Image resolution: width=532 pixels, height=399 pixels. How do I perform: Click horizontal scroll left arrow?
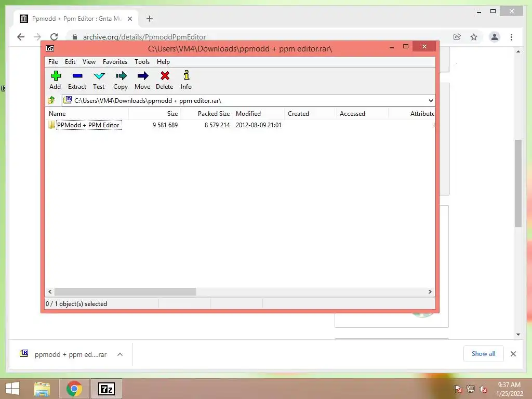pyautogui.click(x=50, y=292)
